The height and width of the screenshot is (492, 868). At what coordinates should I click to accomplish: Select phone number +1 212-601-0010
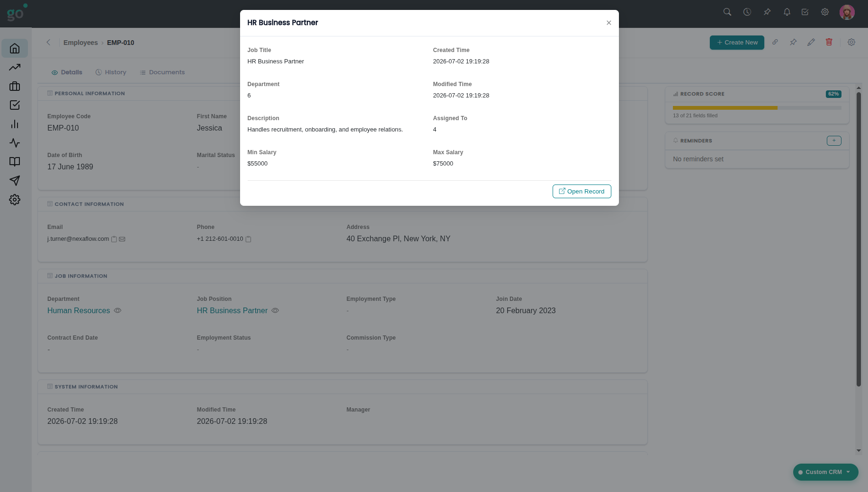pyautogui.click(x=220, y=239)
